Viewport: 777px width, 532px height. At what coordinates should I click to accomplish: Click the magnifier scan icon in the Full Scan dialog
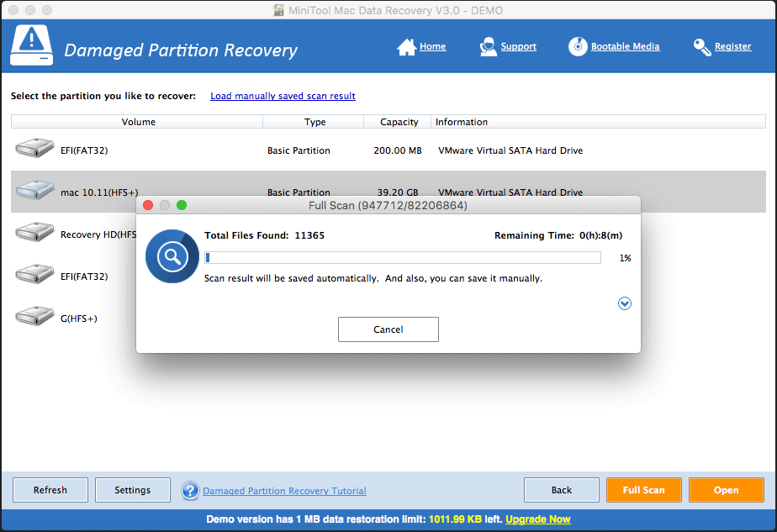172,256
